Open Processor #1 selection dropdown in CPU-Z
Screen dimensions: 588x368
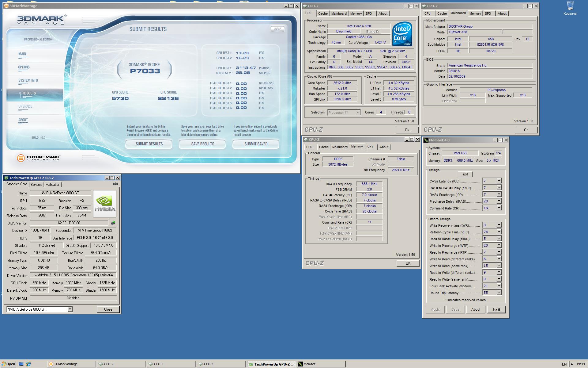(x=358, y=113)
